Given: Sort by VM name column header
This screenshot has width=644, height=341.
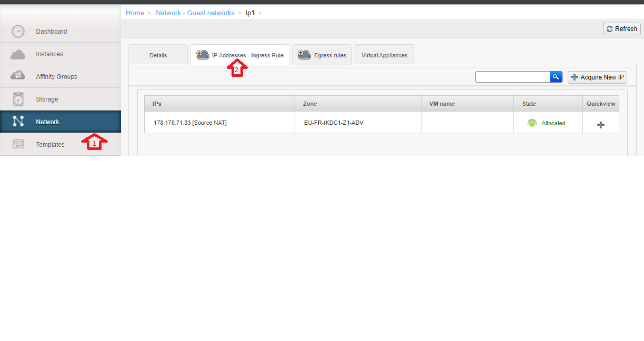Looking at the screenshot, I should [467, 104].
